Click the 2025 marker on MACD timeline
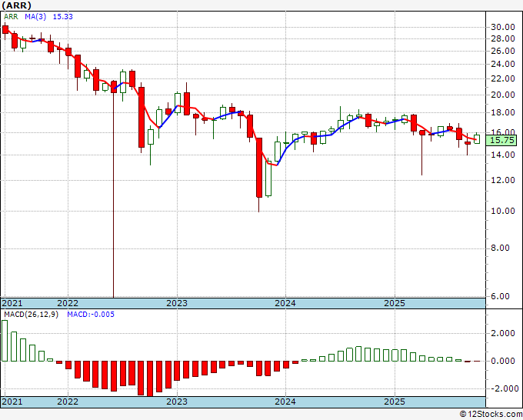The image size is (523, 420). click(x=395, y=402)
